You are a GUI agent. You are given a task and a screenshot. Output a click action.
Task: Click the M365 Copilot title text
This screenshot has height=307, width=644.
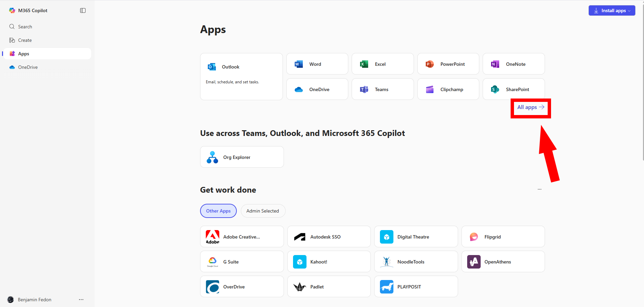coord(33,10)
